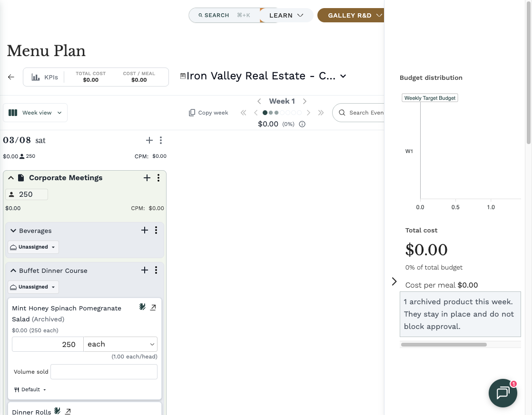Collapse the Buffet Dinner Course section
The image size is (532, 415).
click(x=13, y=270)
